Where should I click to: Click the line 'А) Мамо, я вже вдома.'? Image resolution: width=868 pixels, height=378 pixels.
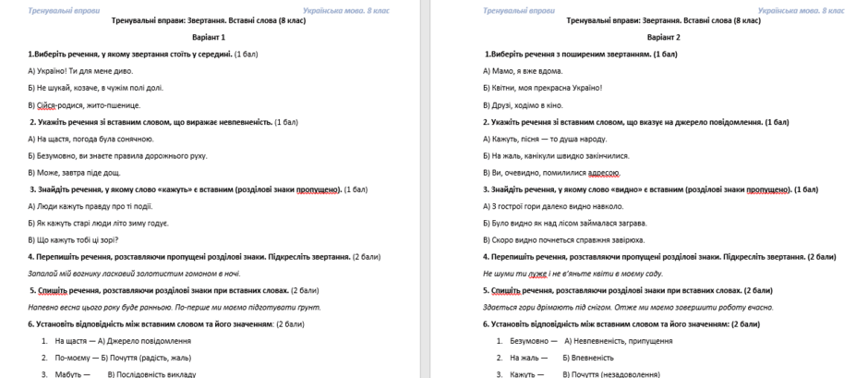523,71
